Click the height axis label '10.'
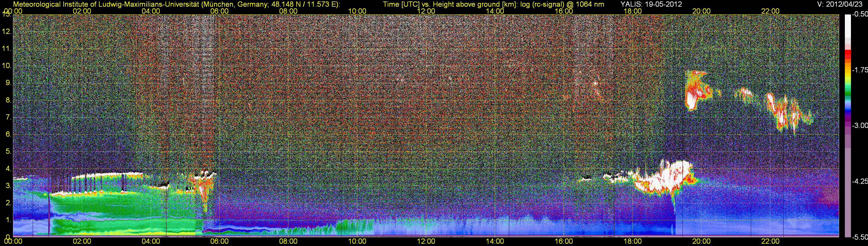Image resolution: width=868 pixels, height=246 pixels. point(7,65)
